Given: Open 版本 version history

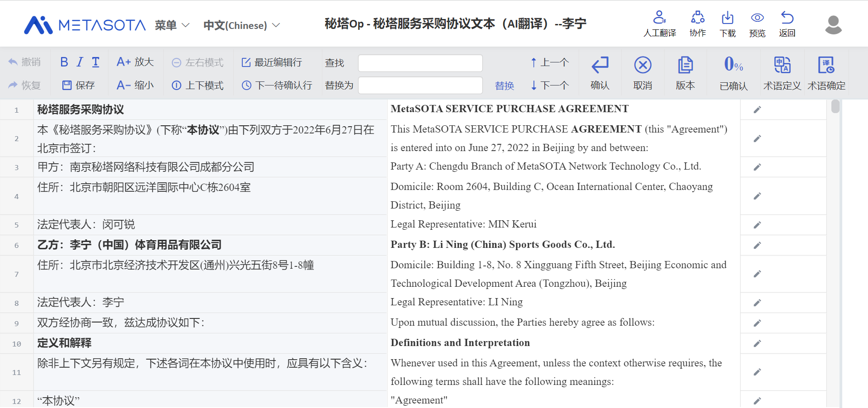Looking at the screenshot, I should click(685, 73).
